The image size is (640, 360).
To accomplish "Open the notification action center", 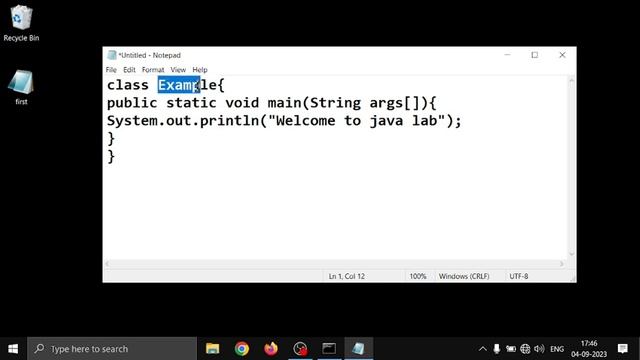I will [622, 349].
